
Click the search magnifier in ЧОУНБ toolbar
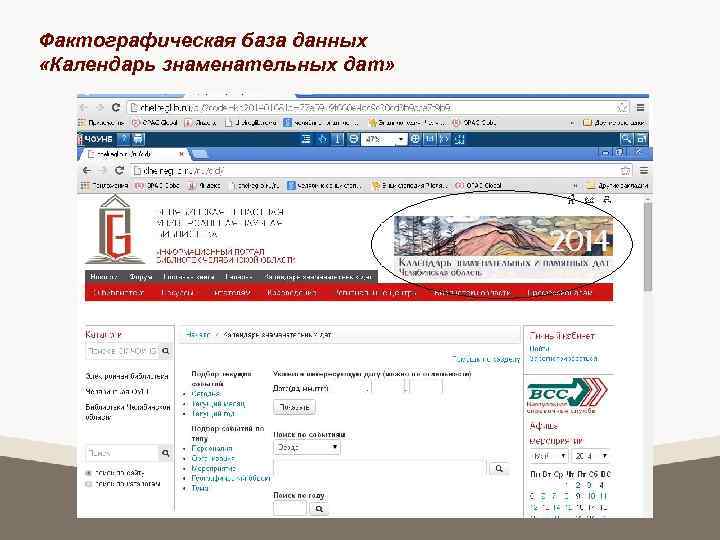click(x=626, y=139)
